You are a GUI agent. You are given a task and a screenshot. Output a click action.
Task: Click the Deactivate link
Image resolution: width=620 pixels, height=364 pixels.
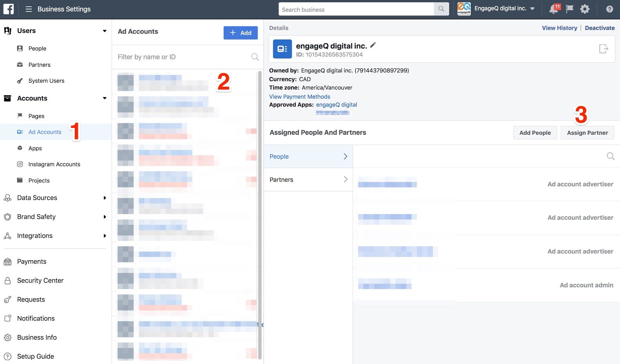600,28
